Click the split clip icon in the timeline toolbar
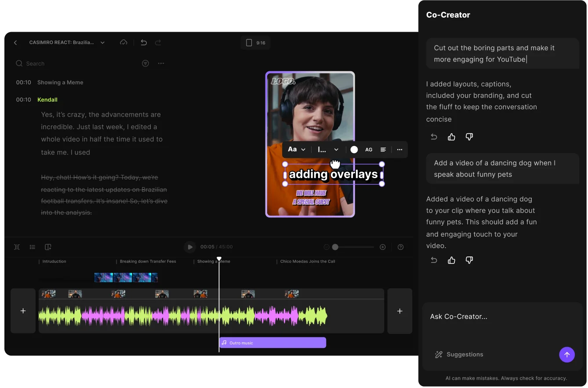The image size is (588, 388). (x=17, y=247)
